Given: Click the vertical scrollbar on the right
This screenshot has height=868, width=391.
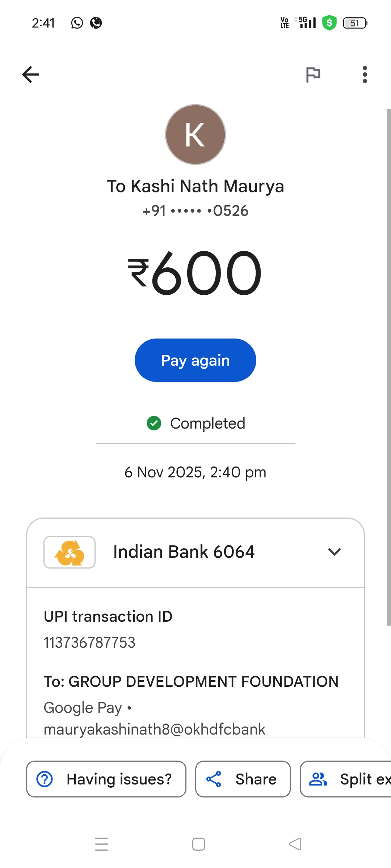Looking at the screenshot, I should [388, 367].
